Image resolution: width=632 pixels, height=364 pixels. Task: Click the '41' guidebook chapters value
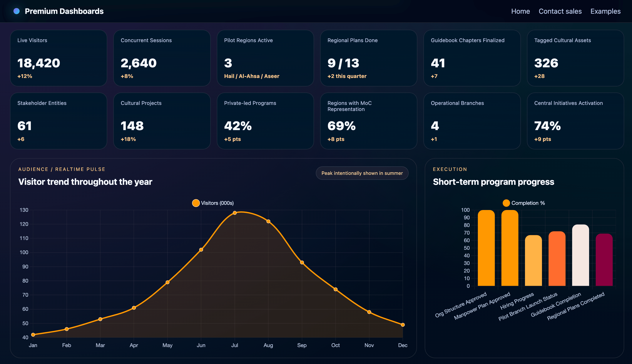[438, 63]
